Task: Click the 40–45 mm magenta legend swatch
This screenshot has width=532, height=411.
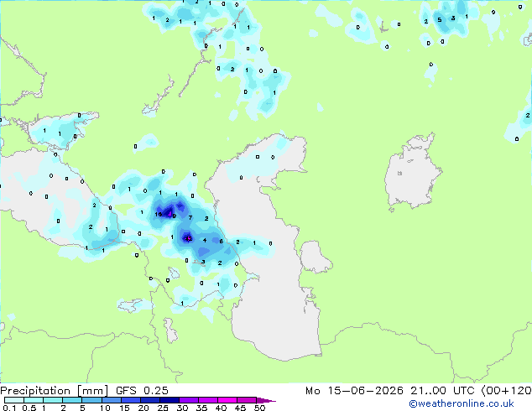Action: tap(227, 400)
